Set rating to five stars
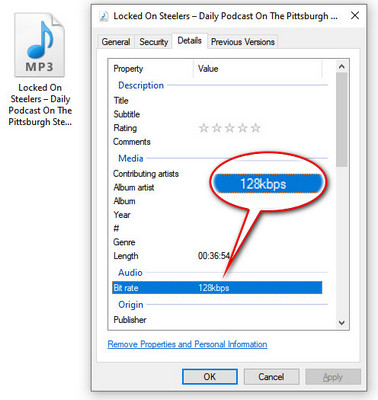378x400 pixels. pos(256,128)
